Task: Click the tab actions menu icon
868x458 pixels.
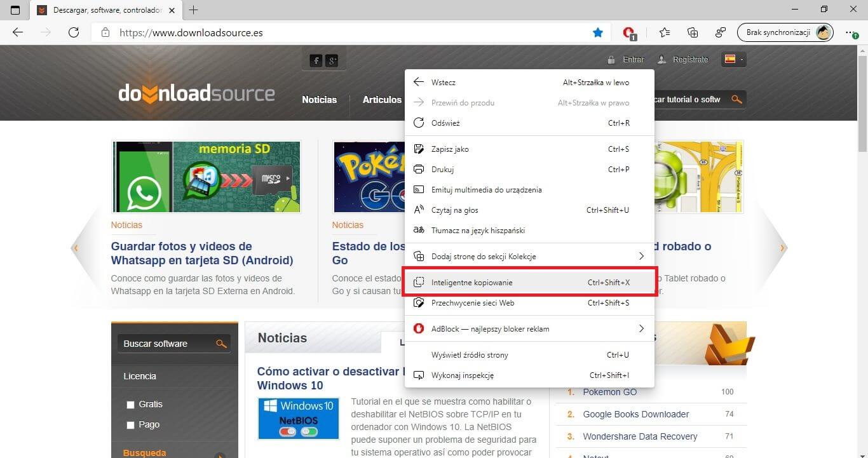Action: click(x=15, y=10)
